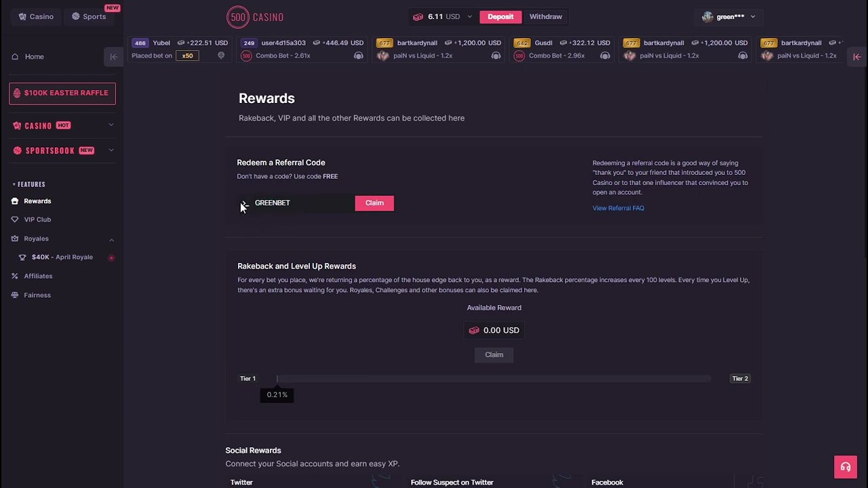Click the Twitter social reward title
868x488 pixels.
(241, 483)
